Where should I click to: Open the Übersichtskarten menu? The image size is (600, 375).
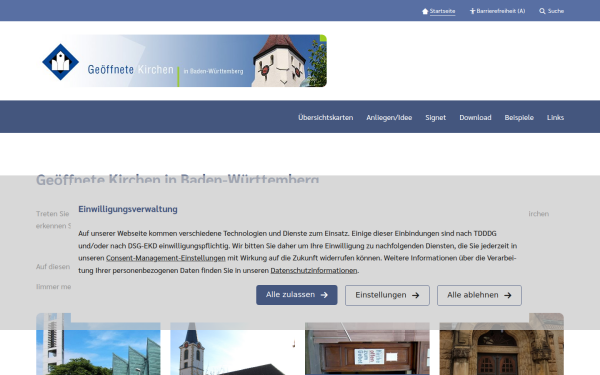tap(326, 117)
